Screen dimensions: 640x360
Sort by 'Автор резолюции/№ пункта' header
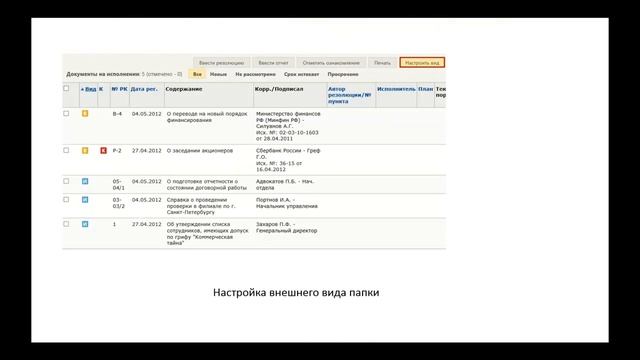point(349,95)
